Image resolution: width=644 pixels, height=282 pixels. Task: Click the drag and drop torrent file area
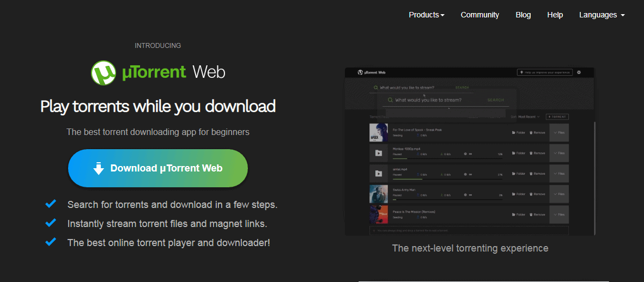point(469,231)
